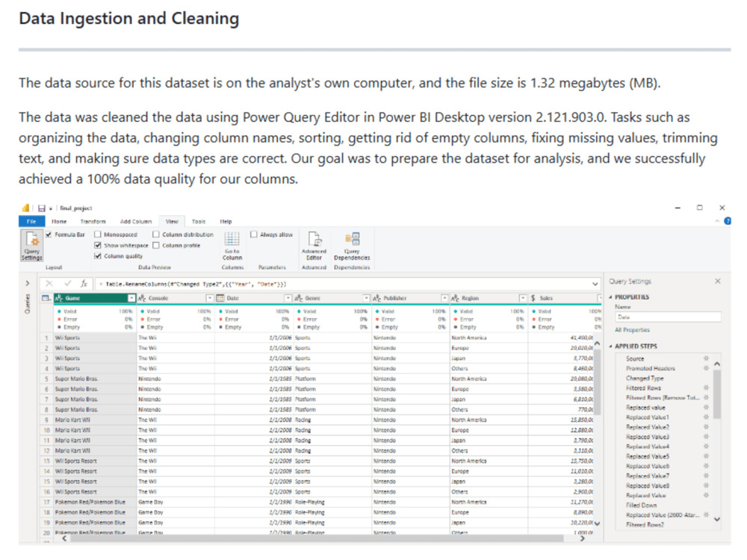747x560 pixels.
Task: Open Genre column filter dropdown
Action: click(366, 298)
